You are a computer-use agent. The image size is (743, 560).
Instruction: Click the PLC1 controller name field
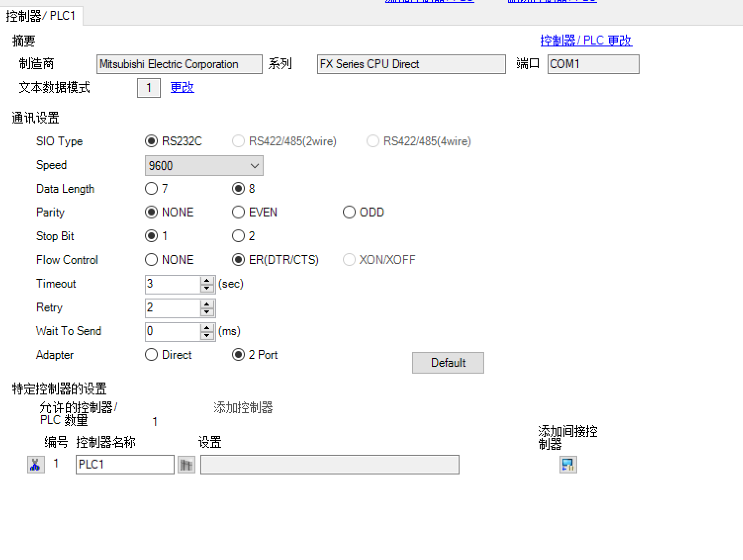pos(125,465)
